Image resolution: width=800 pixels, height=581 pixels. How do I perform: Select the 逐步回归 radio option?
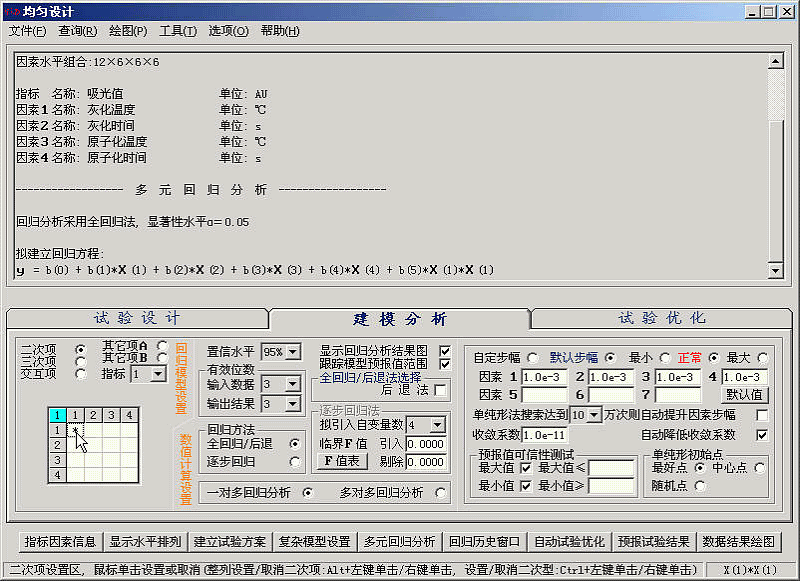pos(294,462)
